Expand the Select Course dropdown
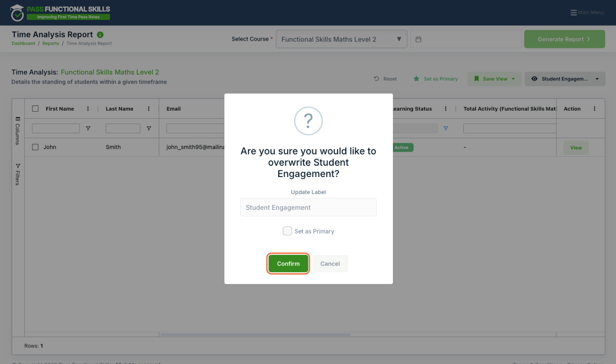616x364 pixels. [341, 39]
